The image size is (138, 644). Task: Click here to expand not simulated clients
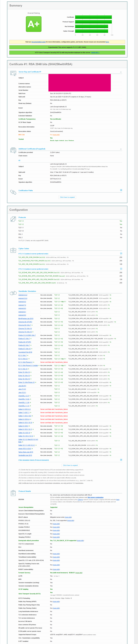pyautogui.click(x=70, y=465)
